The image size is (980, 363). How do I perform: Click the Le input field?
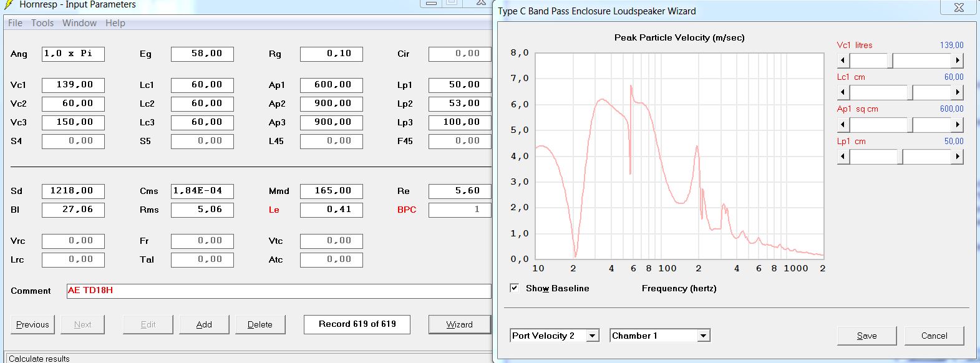point(331,210)
